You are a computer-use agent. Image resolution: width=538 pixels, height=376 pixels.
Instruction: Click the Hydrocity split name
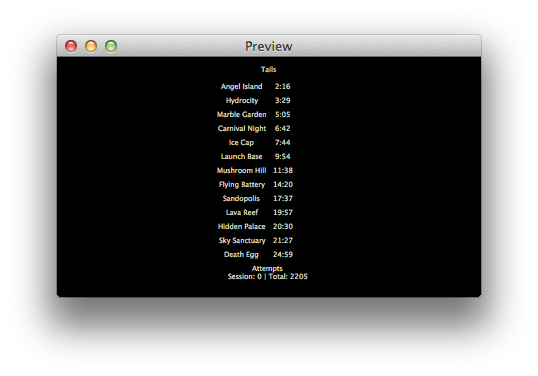[x=242, y=101]
